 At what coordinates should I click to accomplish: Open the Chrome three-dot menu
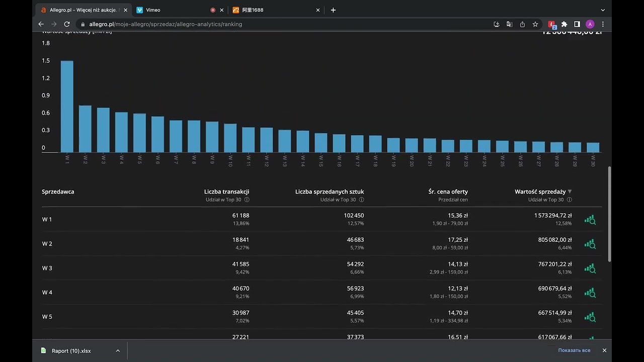pyautogui.click(x=603, y=24)
